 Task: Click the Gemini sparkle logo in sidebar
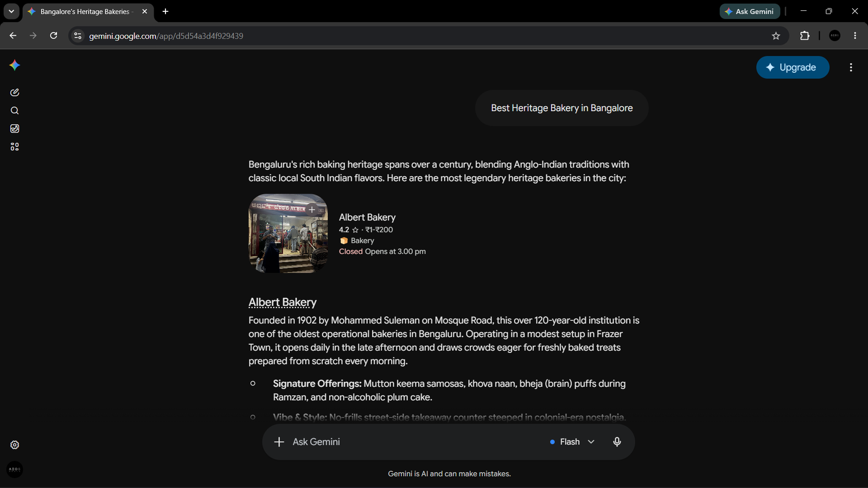pos(15,65)
